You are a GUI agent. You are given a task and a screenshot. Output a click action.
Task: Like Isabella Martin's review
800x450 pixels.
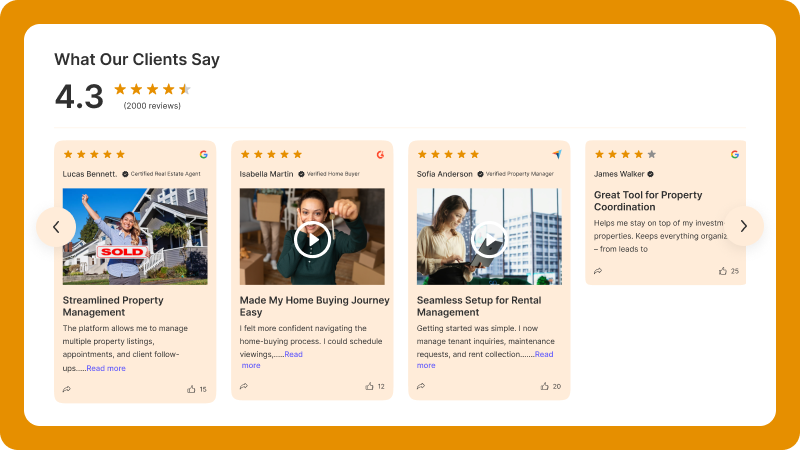368,386
